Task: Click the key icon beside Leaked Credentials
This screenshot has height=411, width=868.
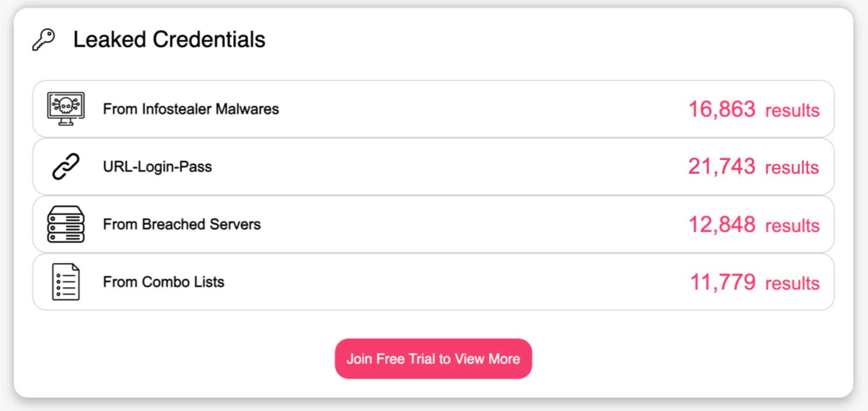Action: (x=44, y=40)
